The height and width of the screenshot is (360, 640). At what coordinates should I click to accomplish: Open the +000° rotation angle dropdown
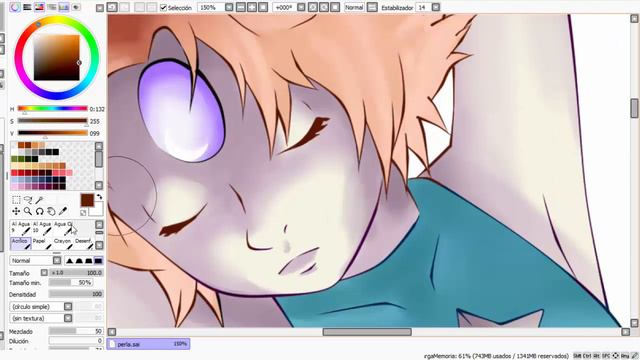(301, 7)
